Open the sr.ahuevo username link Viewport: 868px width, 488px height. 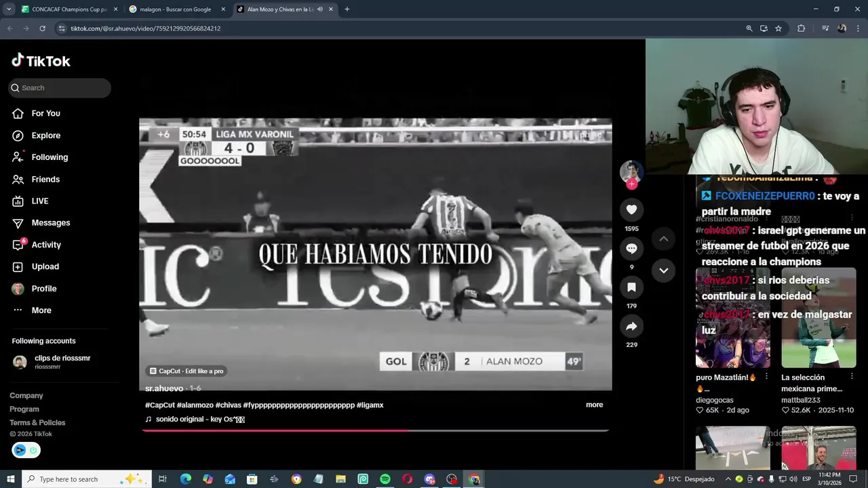(164, 388)
